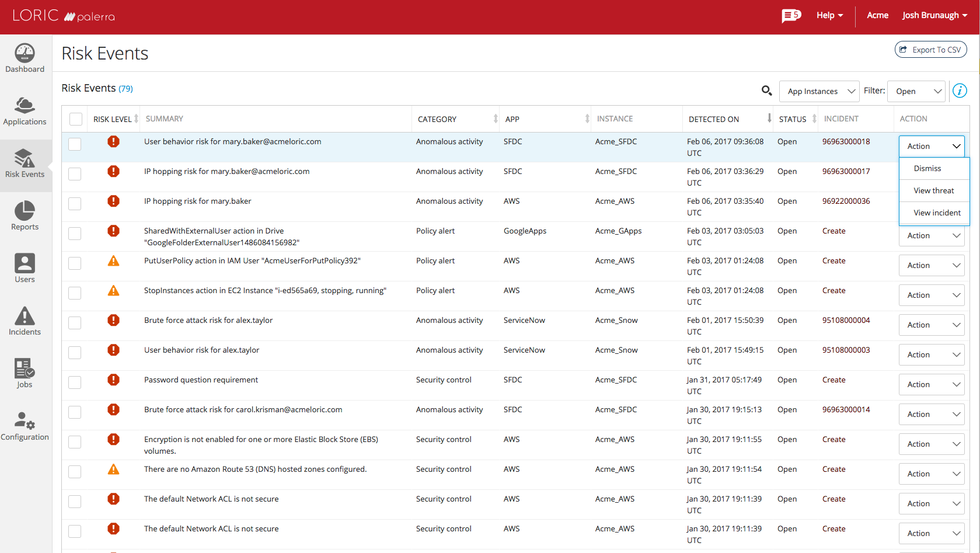The image size is (980, 553).
Task: Click orange warning icon for PutUserPolicy row
Action: click(113, 260)
